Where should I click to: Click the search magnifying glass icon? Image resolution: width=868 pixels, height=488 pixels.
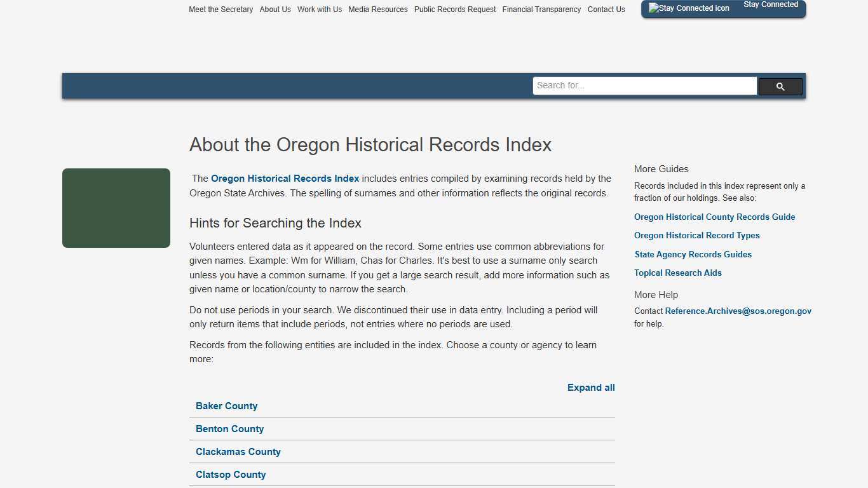tap(780, 86)
